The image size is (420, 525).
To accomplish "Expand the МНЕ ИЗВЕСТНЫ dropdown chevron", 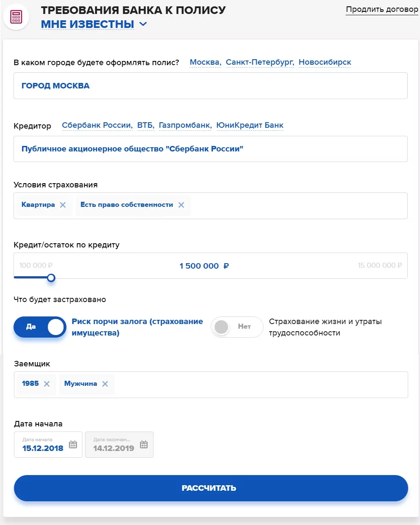I will [143, 24].
